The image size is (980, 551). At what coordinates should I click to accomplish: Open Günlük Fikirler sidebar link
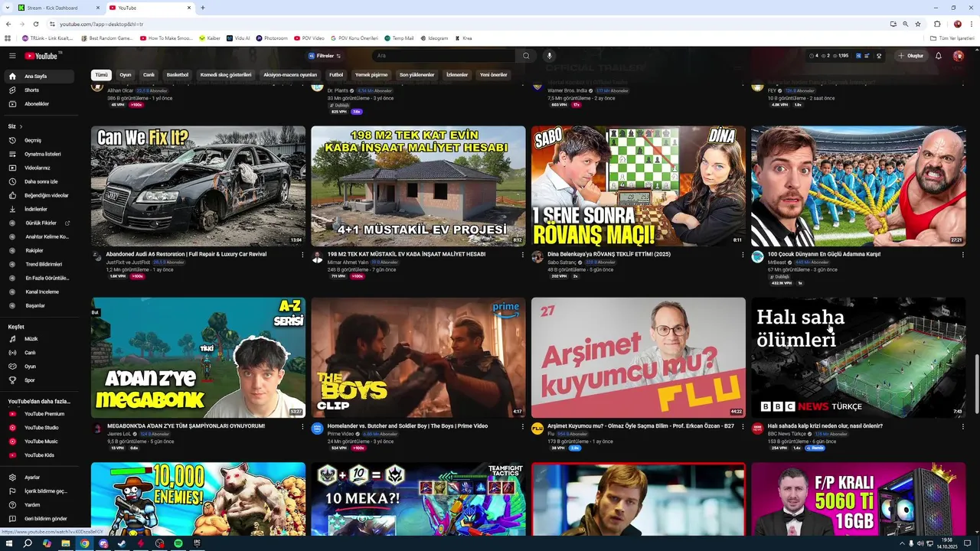tap(41, 223)
